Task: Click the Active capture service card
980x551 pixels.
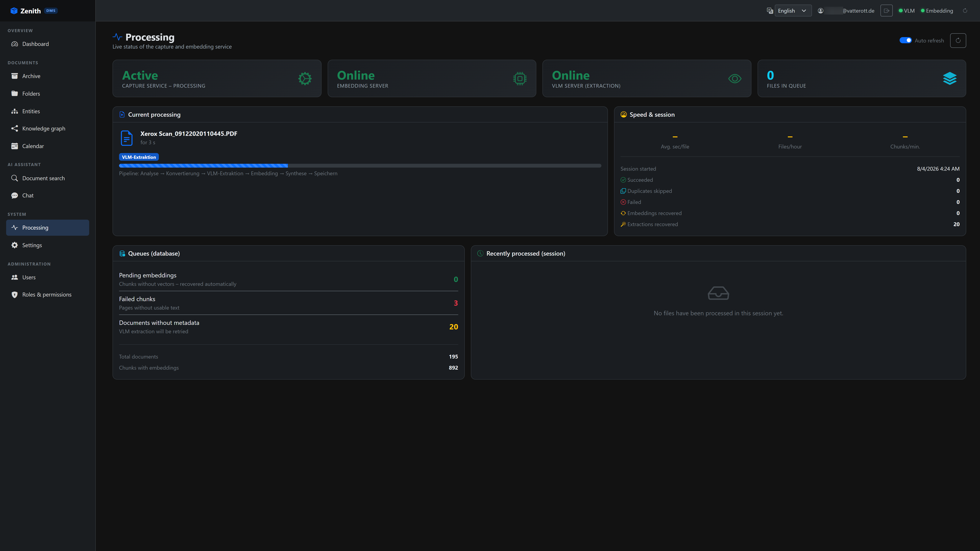Action: pyautogui.click(x=217, y=78)
